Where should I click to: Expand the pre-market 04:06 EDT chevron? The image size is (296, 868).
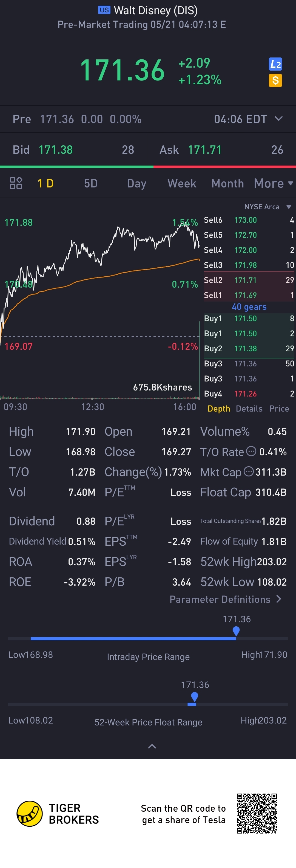(x=278, y=118)
